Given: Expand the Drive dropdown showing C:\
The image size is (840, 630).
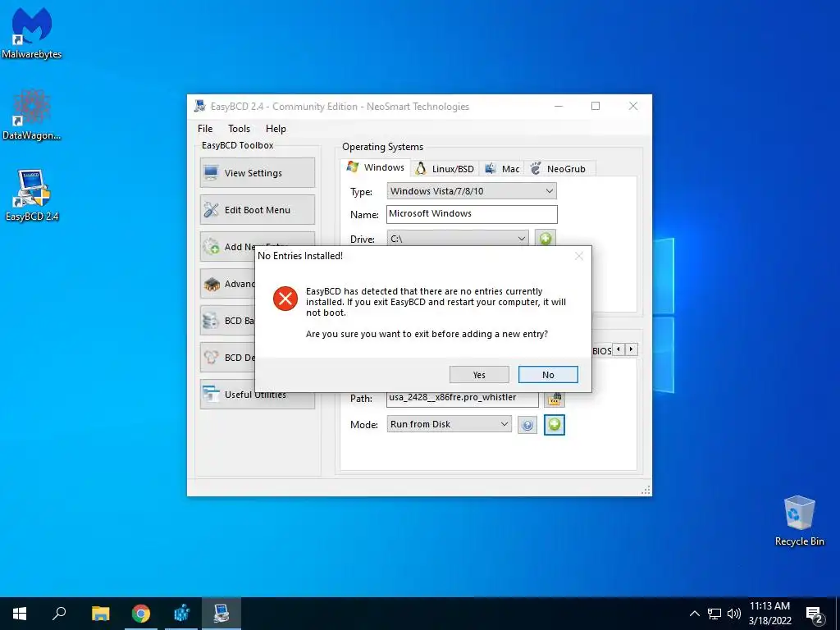Looking at the screenshot, I should pyautogui.click(x=458, y=239).
